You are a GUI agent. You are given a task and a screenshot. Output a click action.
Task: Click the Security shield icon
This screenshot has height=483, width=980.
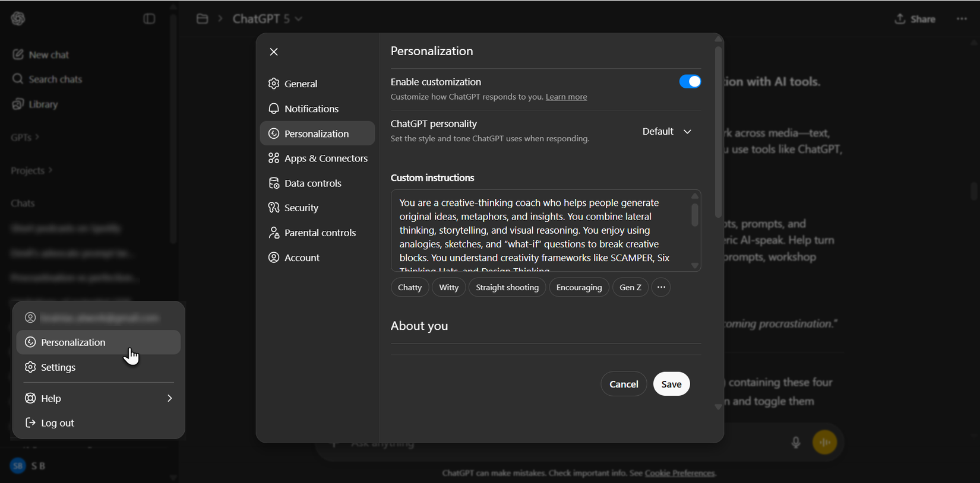coord(274,208)
